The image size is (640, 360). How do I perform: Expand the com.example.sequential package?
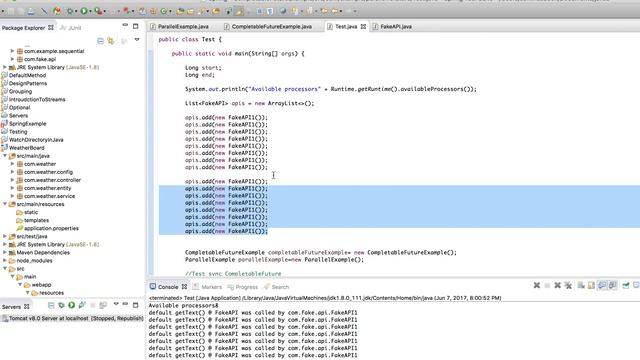coord(12,51)
